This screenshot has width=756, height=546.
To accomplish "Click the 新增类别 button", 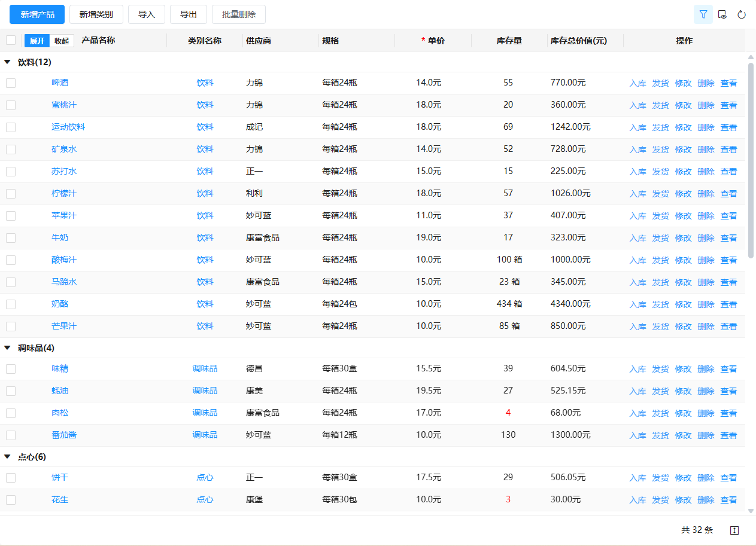I will pos(96,14).
